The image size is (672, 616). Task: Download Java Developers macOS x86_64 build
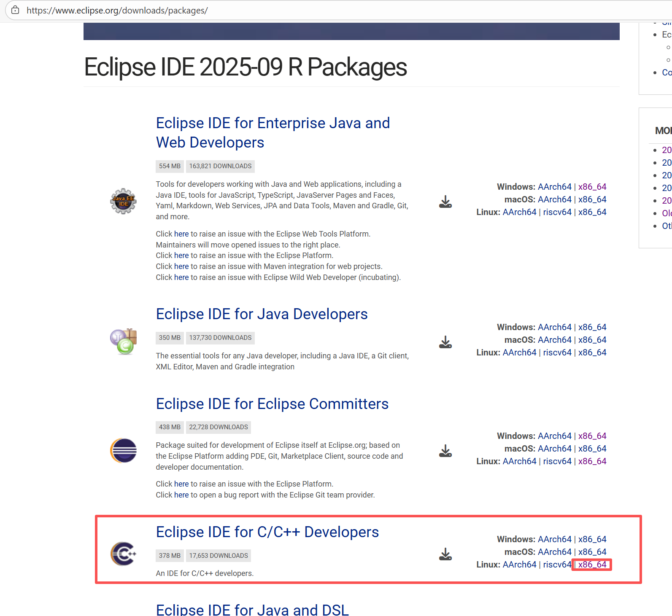click(592, 340)
